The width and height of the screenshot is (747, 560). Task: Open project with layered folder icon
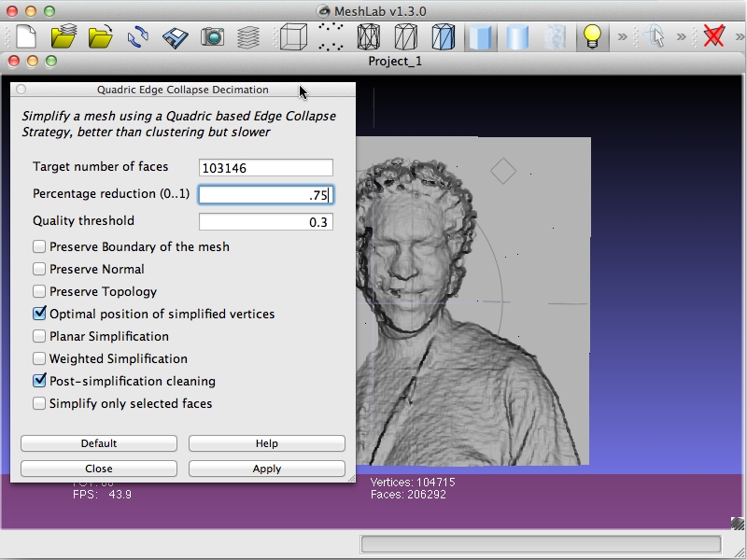(63, 36)
